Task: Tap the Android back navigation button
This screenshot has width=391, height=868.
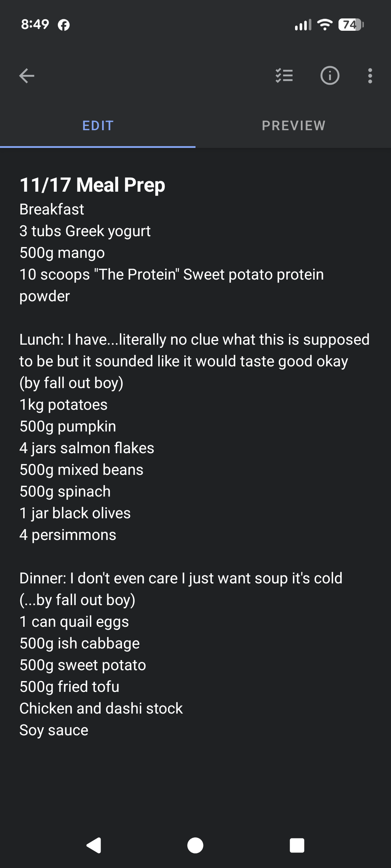Action: click(x=94, y=846)
